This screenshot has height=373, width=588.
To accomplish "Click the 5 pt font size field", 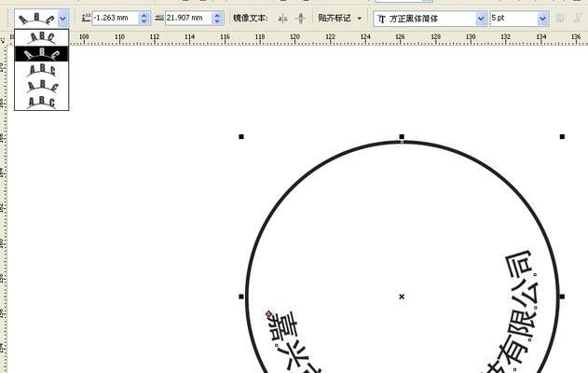I will pos(513,19).
